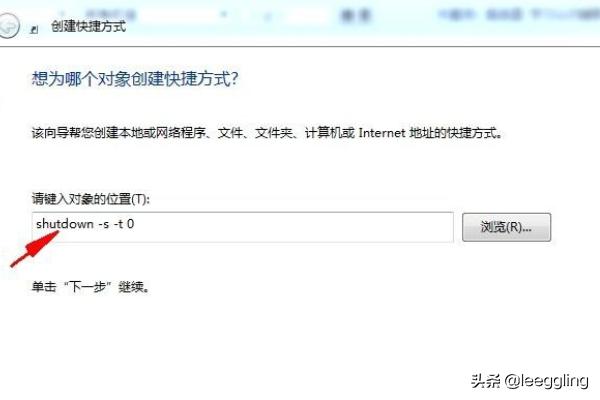Click the blurred dropdown arrow in the background window
Screen dimensions: 600x400
(x=223, y=15)
